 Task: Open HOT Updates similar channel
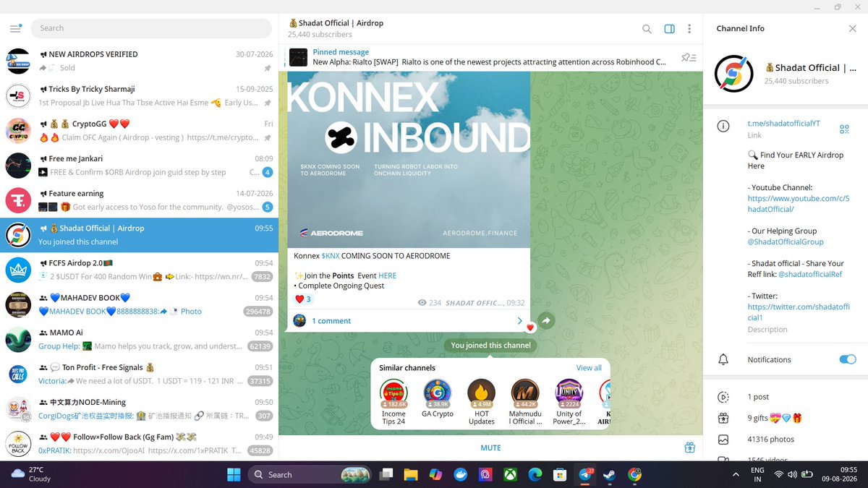click(x=481, y=403)
